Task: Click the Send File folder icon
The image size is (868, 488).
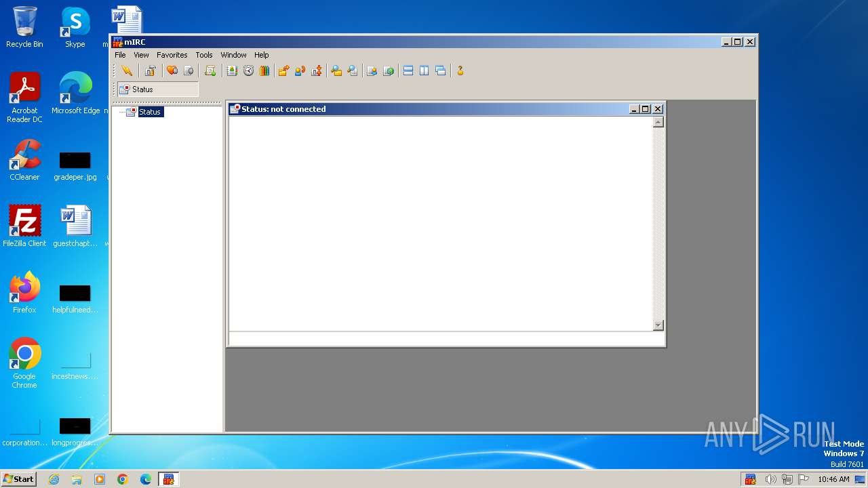Action: point(283,70)
